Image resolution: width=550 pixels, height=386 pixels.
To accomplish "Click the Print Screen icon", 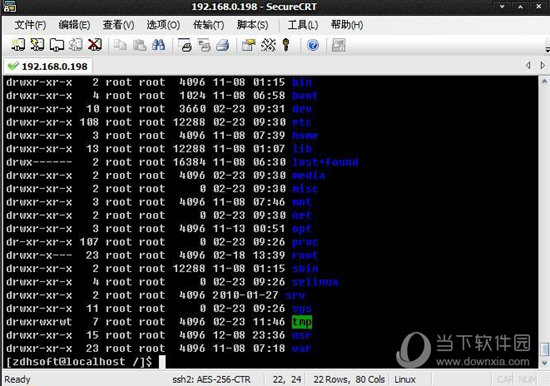I will [185, 45].
